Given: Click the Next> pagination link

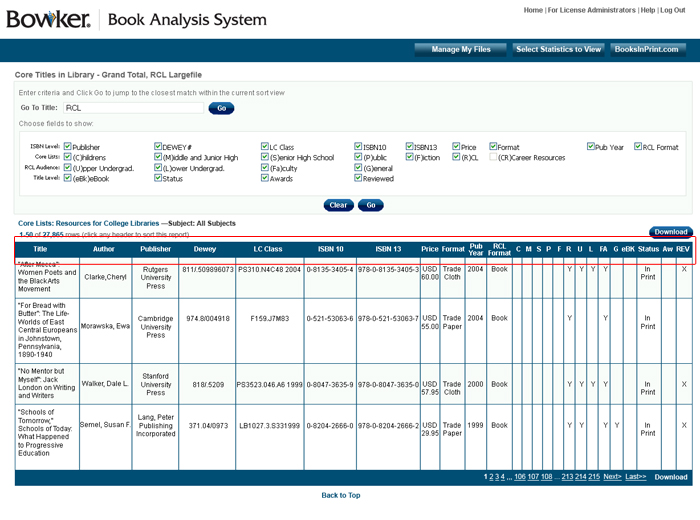Looking at the screenshot, I should (612, 477).
